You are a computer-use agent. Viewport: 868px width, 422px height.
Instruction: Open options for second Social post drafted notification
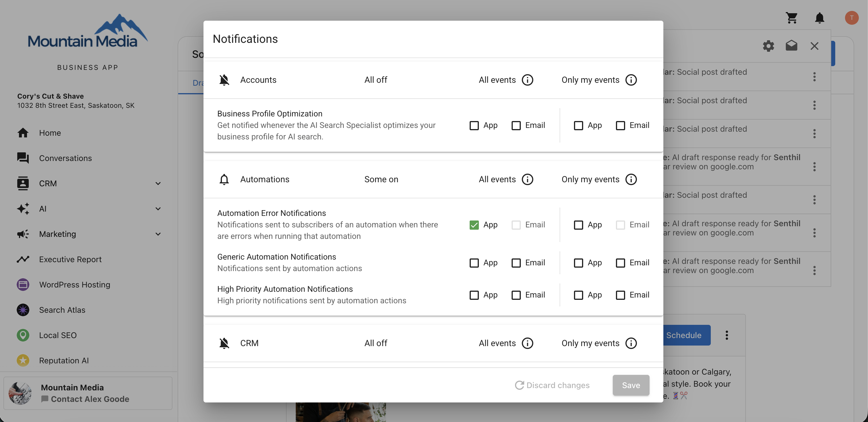(814, 105)
